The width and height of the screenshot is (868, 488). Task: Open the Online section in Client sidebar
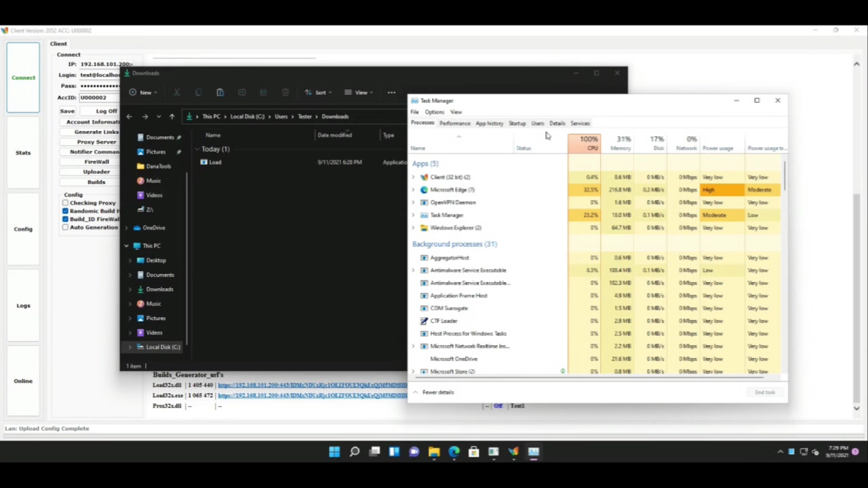tap(23, 381)
